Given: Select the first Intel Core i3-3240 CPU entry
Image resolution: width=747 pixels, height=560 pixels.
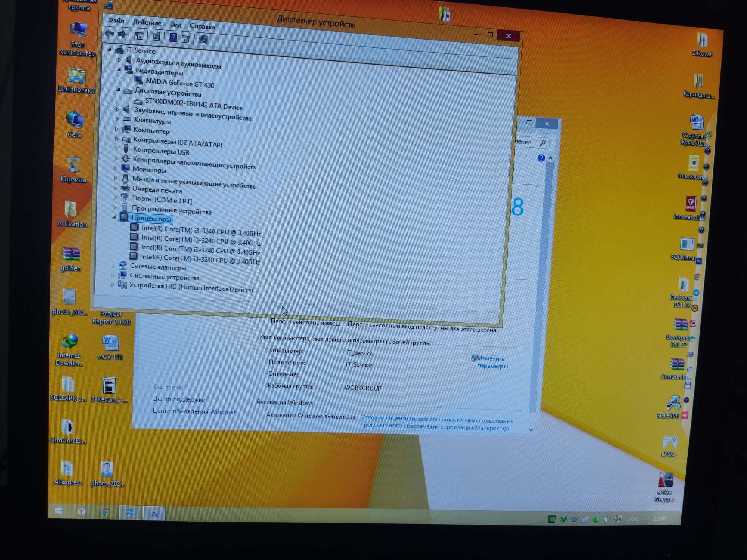Looking at the screenshot, I should tap(201, 230).
